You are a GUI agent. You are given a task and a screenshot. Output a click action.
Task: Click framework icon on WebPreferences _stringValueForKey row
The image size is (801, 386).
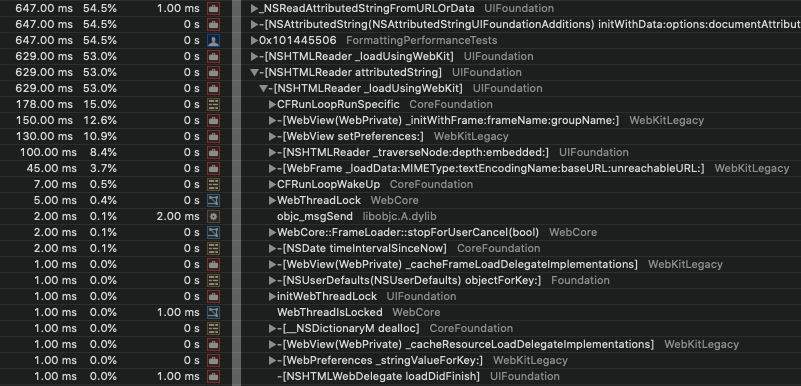[x=214, y=360]
